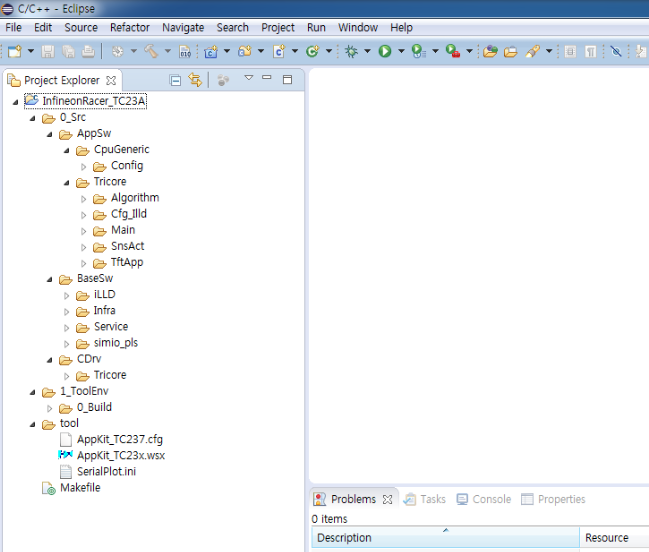Click the Build hammer icon
The image size is (649, 552).
[x=151, y=51]
